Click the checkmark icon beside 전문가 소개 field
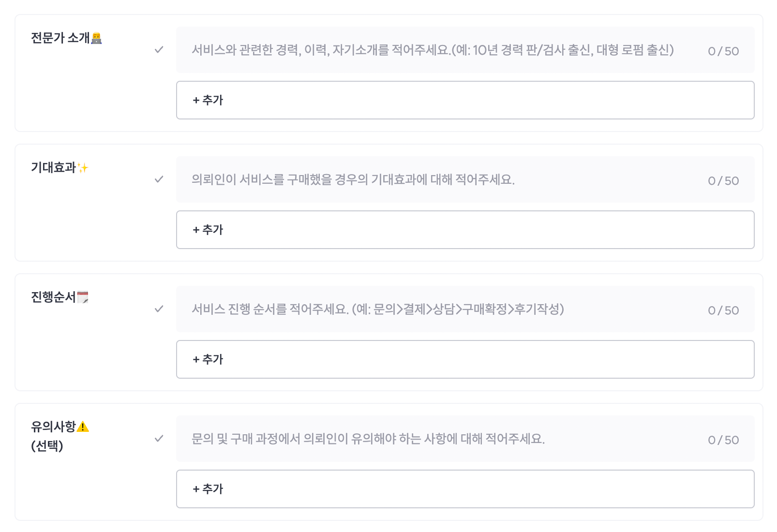This screenshot has height=532, width=777. click(x=159, y=50)
